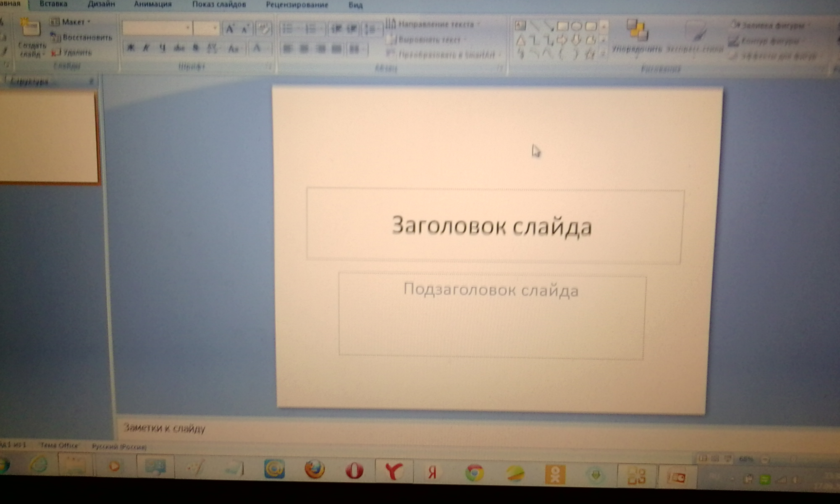The width and height of the screenshot is (840, 504).
Task: Select the text box shape
Action: click(520, 26)
